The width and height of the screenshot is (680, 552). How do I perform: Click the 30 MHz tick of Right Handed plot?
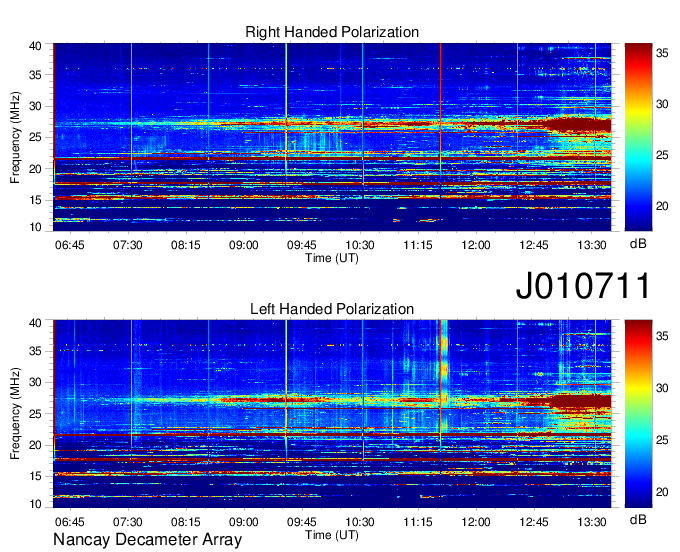(x=36, y=106)
